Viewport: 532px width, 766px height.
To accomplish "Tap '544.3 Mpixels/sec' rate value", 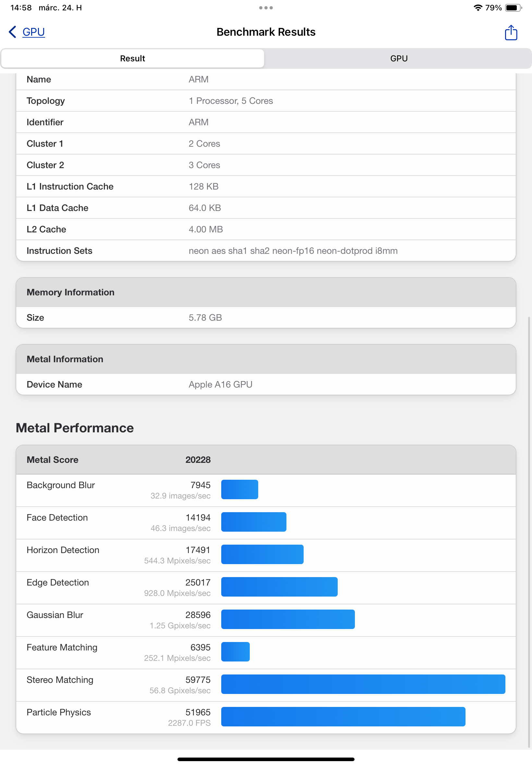I will coord(177,561).
